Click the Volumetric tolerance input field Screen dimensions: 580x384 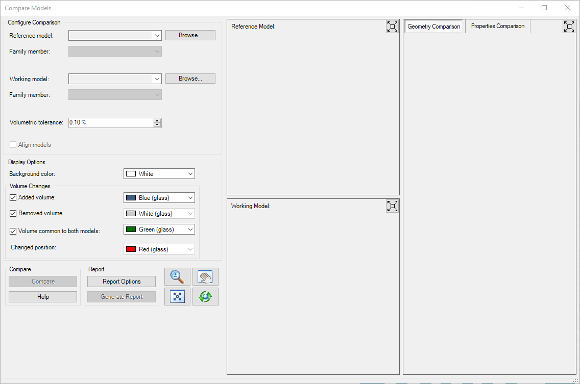[x=111, y=122]
